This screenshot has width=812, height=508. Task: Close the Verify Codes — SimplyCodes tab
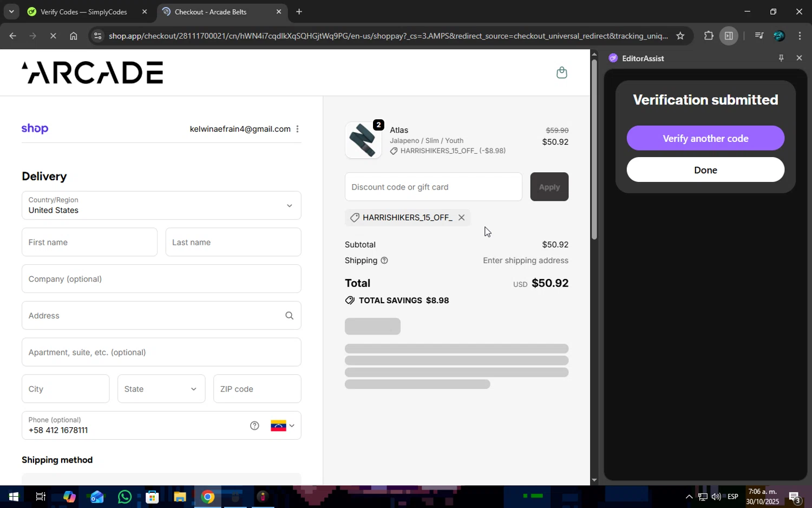[145, 11]
